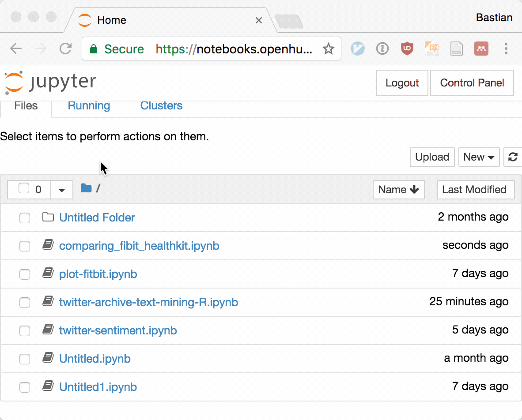Toggle the select-all items checkbox
The width and height of the screenshot is (522, 420).
coord(24,188)
